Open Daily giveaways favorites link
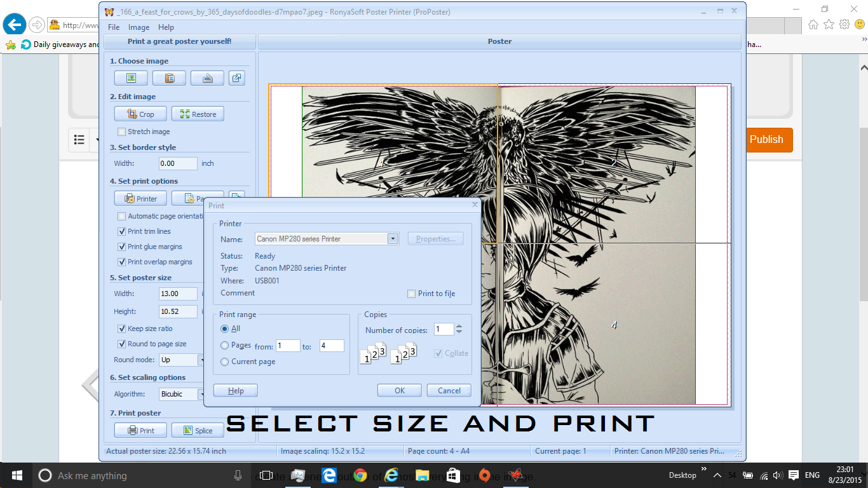The height and width of the screenshot is (488, 868). 60,44
